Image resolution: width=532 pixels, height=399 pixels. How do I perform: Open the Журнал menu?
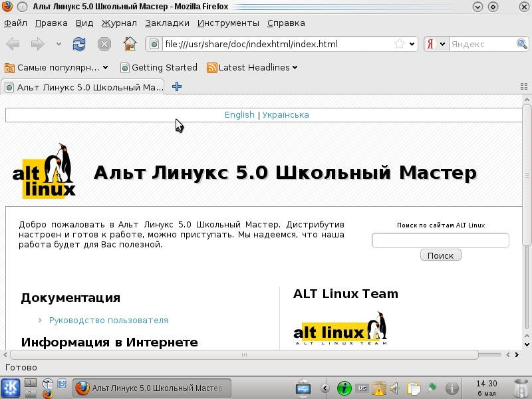coord(119,23)
